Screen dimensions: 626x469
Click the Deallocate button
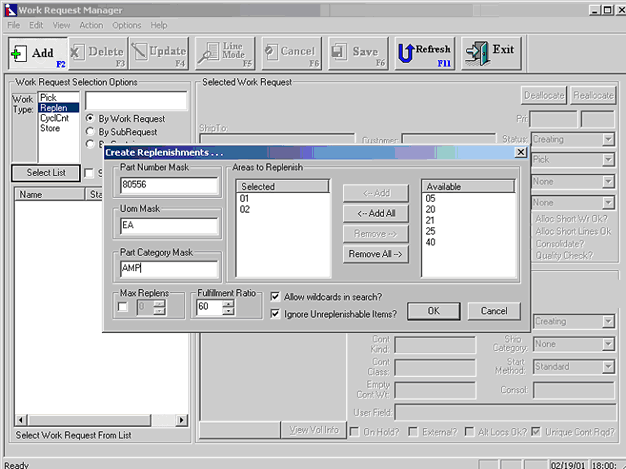(544, 95)
